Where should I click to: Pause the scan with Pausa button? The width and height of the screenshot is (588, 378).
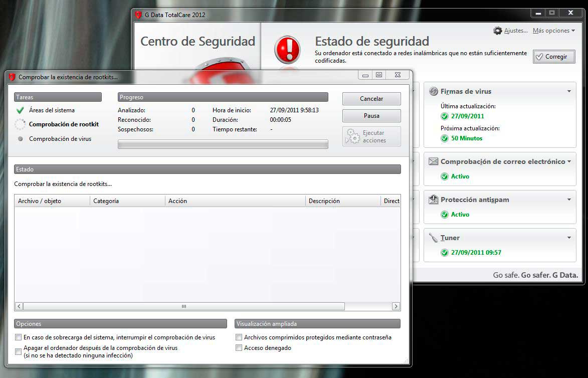coord(371,116)
